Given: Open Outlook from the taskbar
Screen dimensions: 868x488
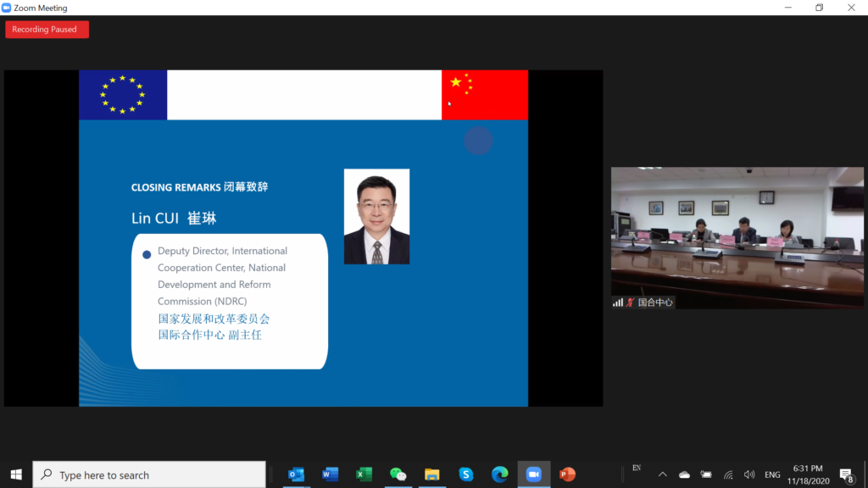Looking at the screenshot, I should coord(296,474).
